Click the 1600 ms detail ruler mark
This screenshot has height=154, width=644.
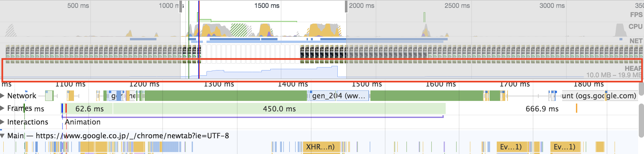click(440, 84)
